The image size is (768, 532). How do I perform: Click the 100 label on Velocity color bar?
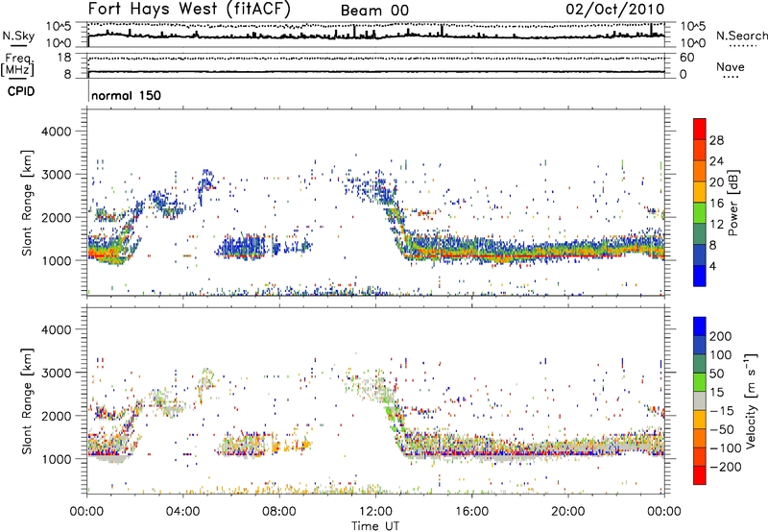(721, 355)
